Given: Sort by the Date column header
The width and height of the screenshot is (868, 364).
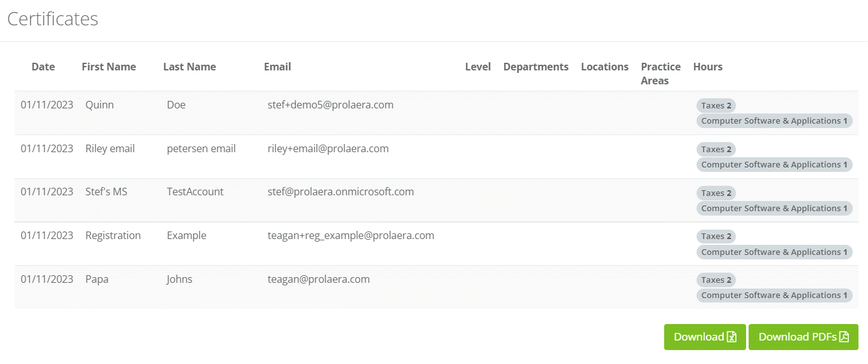Looking at the screenshot, I should [43, 67].
